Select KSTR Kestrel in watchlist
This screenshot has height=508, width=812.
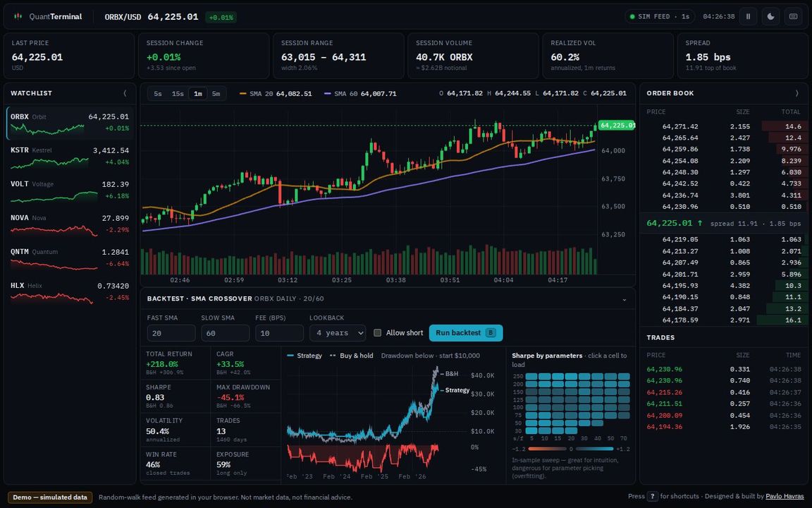70,157
